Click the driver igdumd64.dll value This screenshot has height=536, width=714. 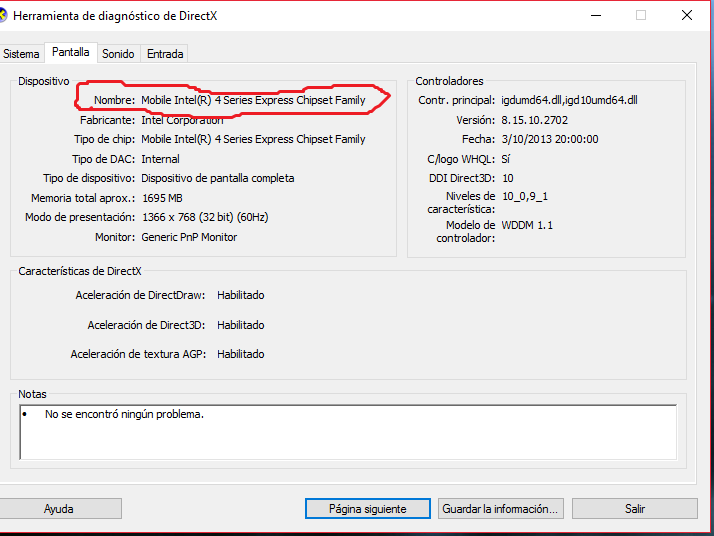coord(569,100)
